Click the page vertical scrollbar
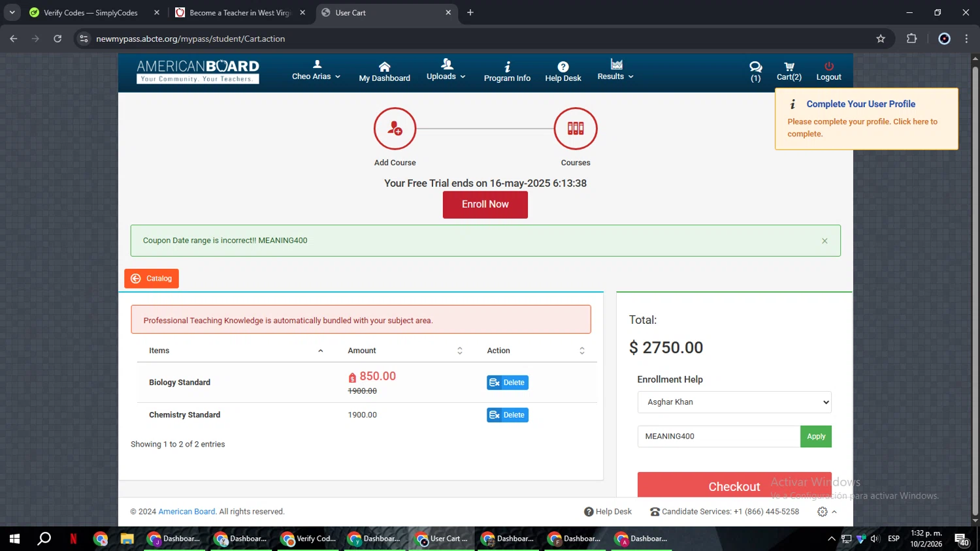Screen dimensions: 980x551 [x=975, y=291]
